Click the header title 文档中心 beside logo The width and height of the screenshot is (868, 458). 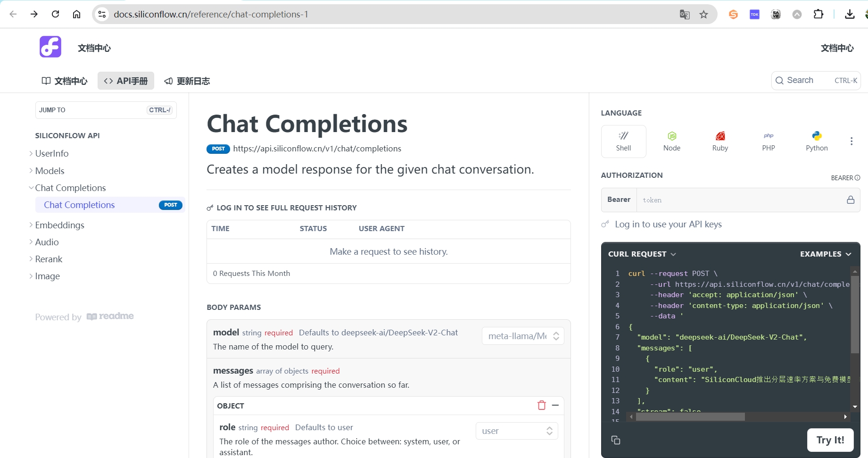94,48
